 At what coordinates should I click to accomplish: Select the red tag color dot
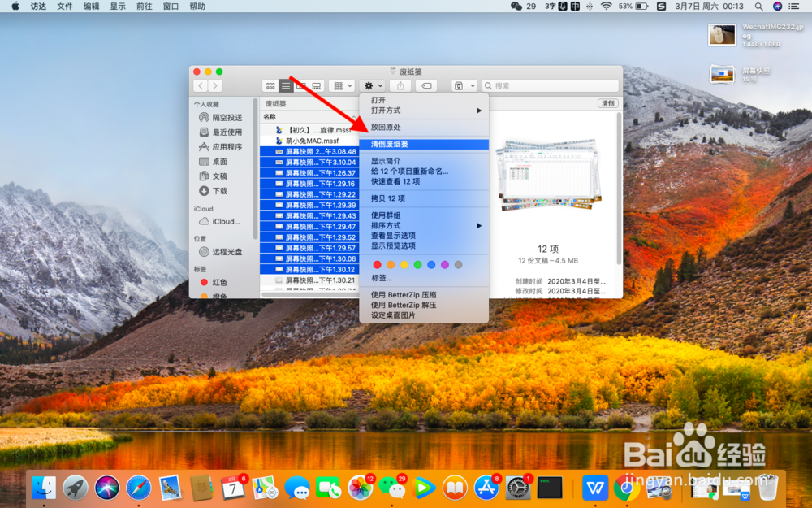pos(377,264)
